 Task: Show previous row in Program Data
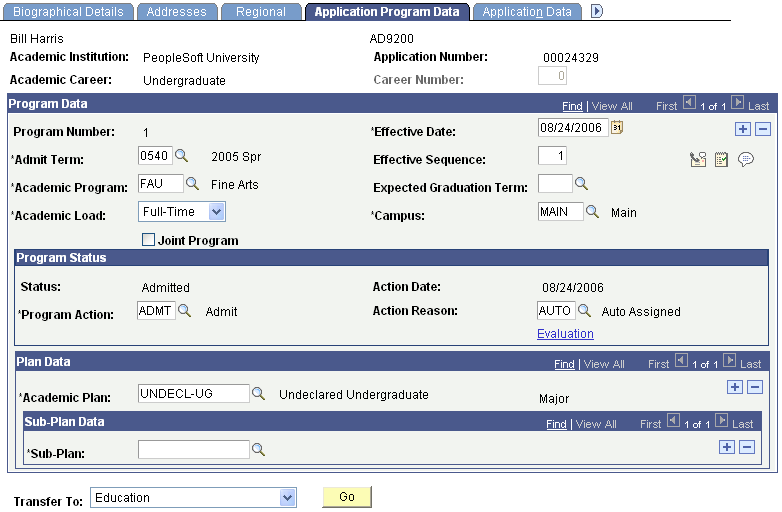(x=690, y=103)
